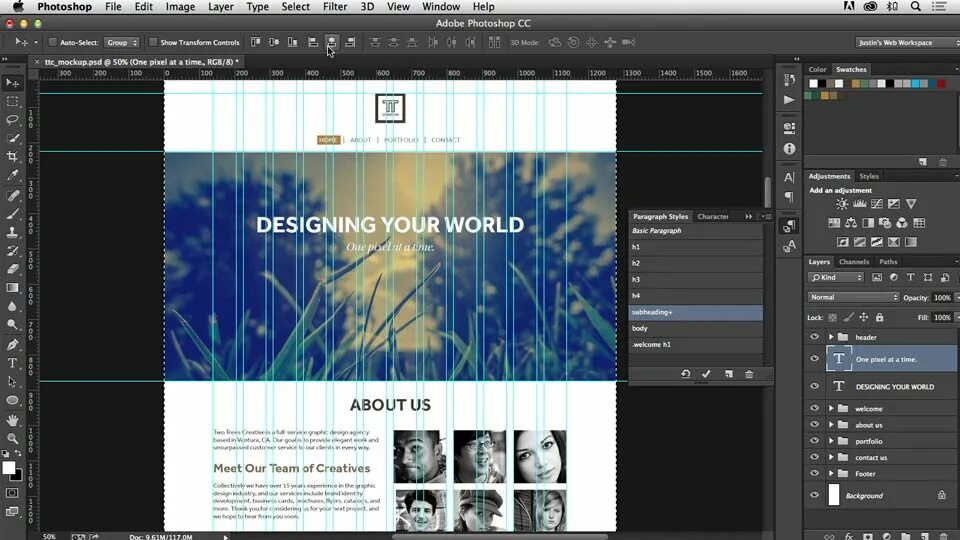This screenshot has width=960, height=540.
Task: Expand the about us layer group
Action: point(831,425)
